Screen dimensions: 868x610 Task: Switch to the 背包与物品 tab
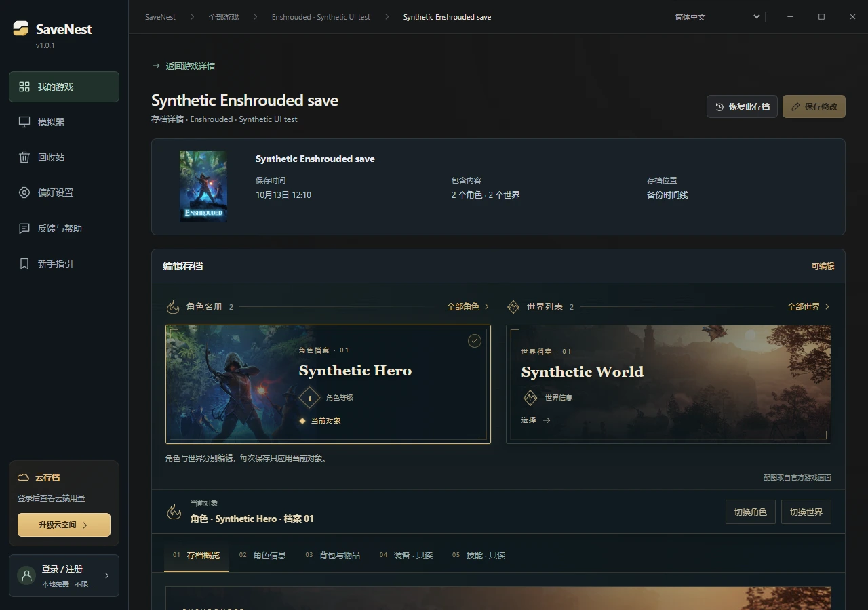(x=332, y=555)
